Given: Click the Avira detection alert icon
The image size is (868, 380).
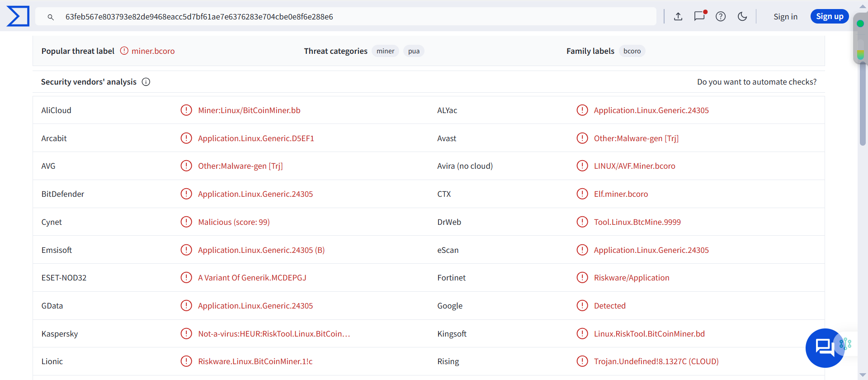Looking at the screenshot, I should tap(582, 166).
